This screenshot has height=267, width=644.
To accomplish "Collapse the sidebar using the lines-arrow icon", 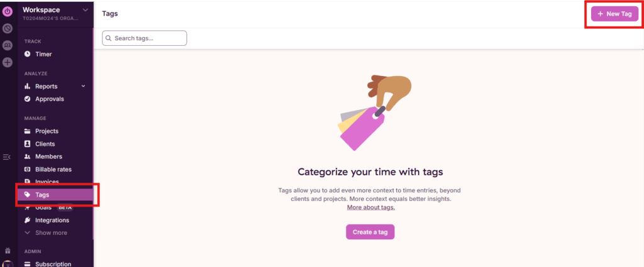I will (x=6, y=157).
